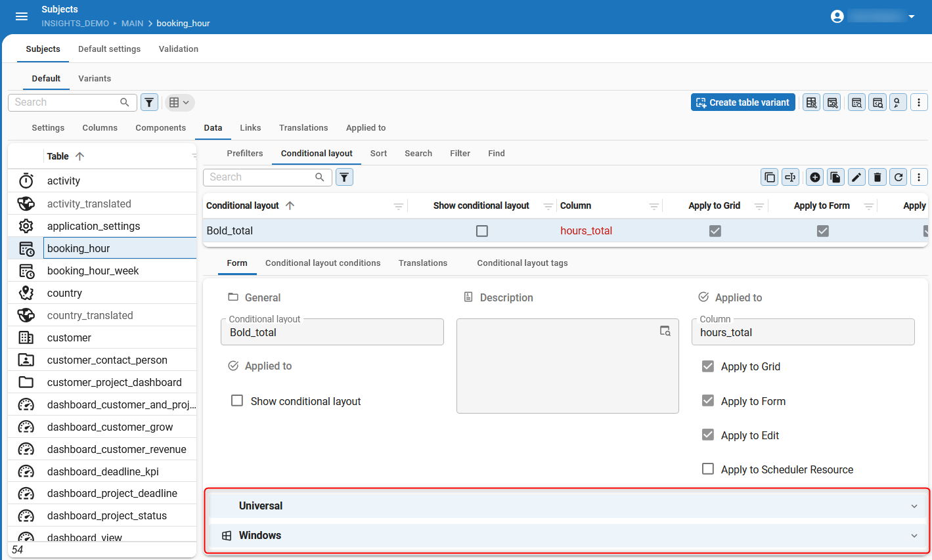The image size is (932, 560).
Task: Switch to the Conditional layout conditions tab
Action: [x=322, y=263]
